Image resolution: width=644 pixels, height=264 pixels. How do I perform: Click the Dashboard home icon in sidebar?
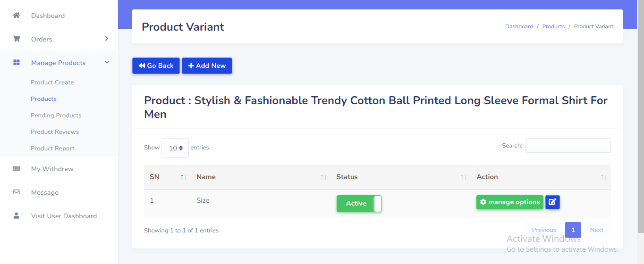[x=17, y=16]
